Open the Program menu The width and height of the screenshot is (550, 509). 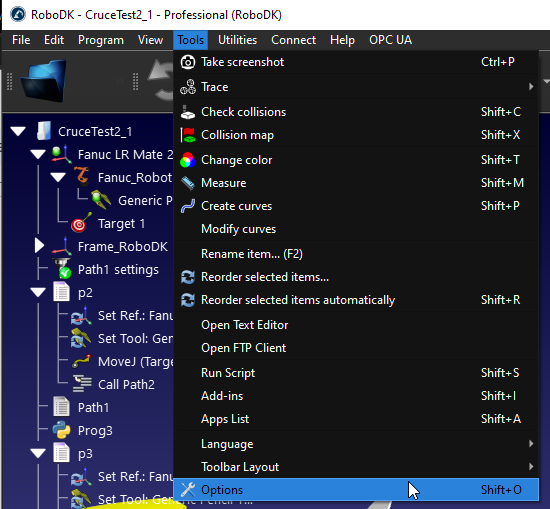point(101,40)
